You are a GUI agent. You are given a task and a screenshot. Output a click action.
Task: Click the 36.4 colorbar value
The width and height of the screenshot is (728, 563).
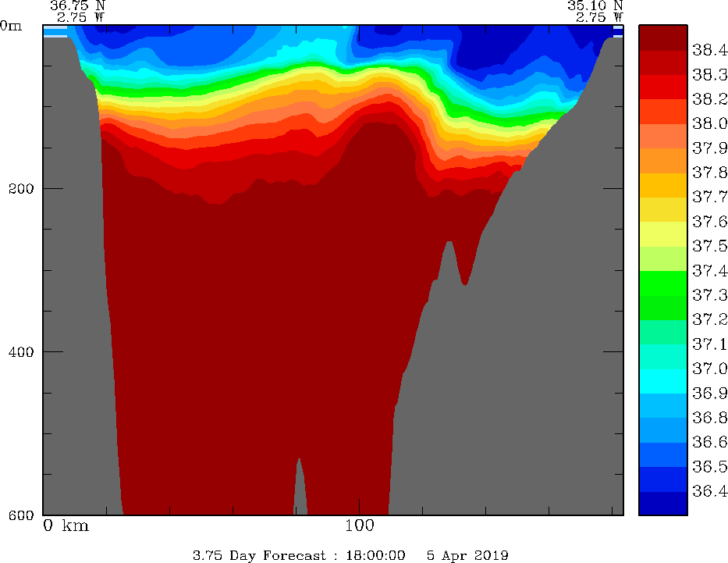(709, 491)
